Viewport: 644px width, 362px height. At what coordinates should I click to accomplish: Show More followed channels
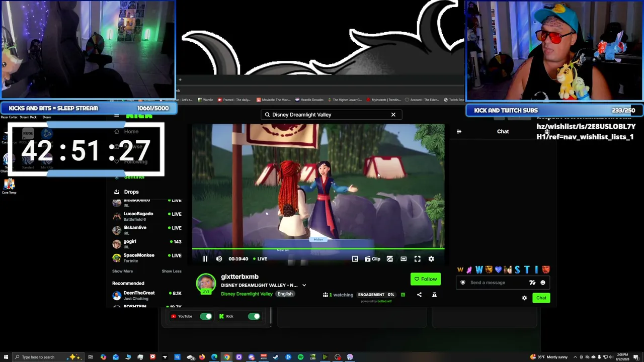click(x=122, y=271)
